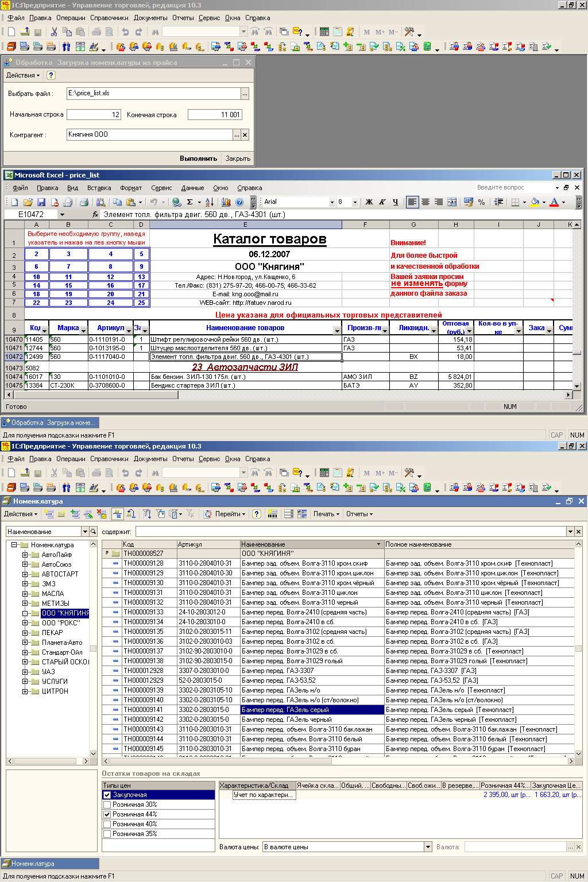Disable the Розничная 44% price type
Image resolution: width=588 pixels, height=882 pixels.
(107, 814)
